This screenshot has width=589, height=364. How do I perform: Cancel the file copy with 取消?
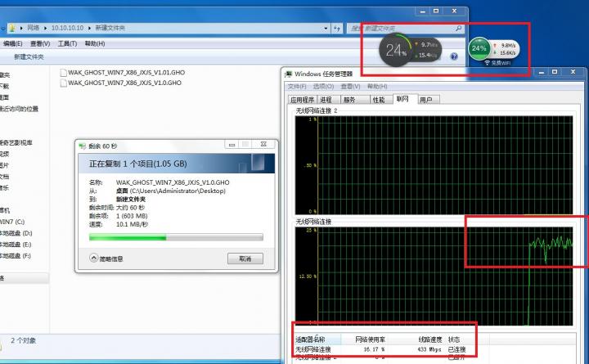point(245,258)
